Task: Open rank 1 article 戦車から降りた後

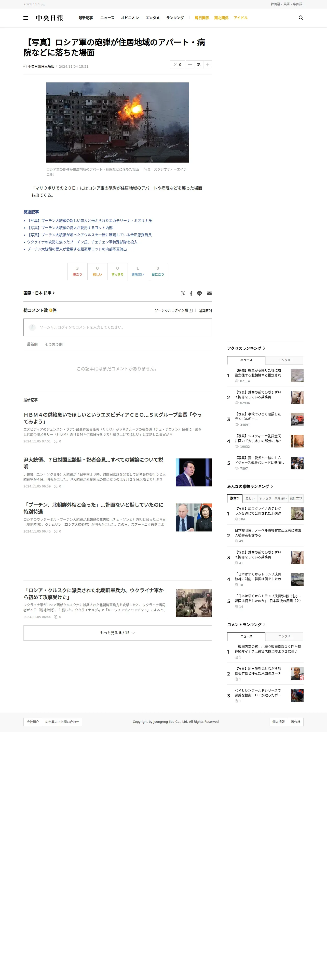Action: pos(258,373)
